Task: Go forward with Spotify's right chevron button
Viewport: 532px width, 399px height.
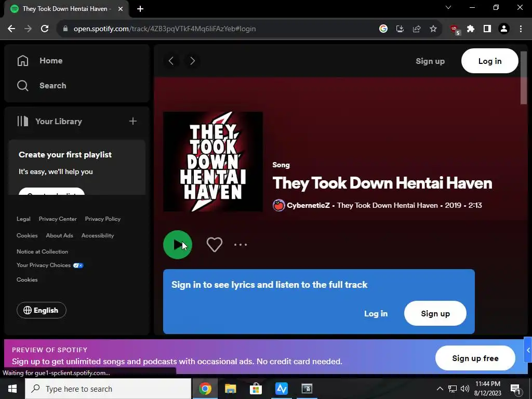Action: point(192,61)
